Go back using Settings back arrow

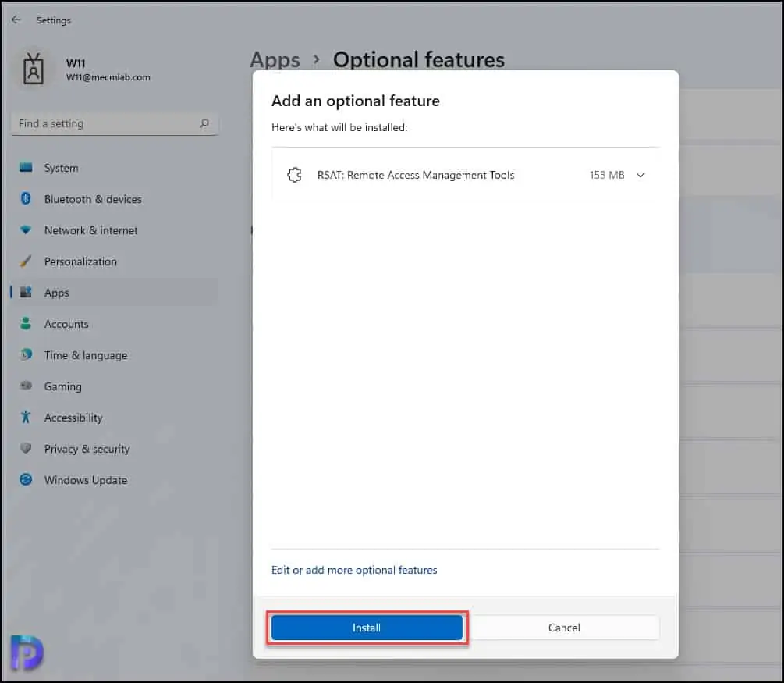16,20
